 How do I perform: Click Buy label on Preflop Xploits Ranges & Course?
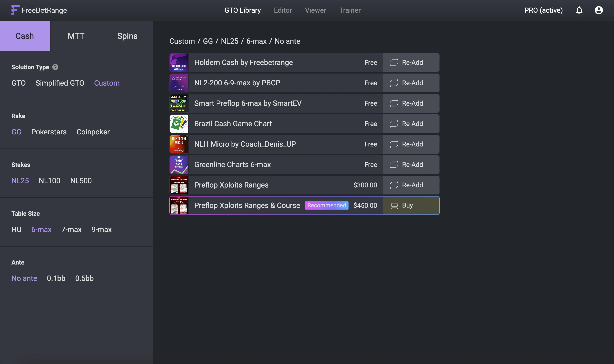point(407,205)
